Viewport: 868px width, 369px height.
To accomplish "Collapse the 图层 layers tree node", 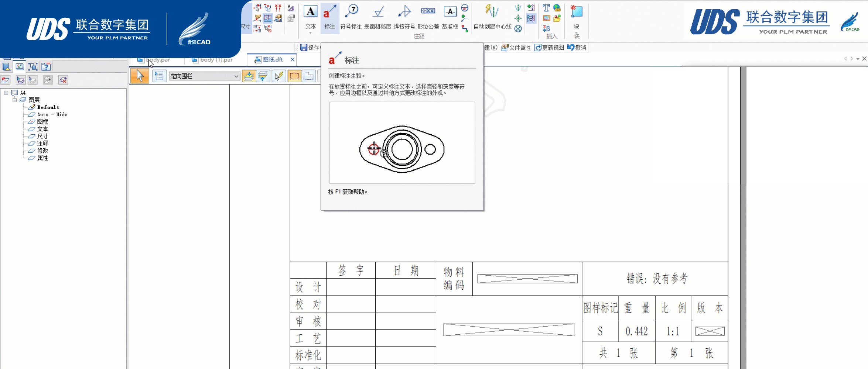I will 14,100.
